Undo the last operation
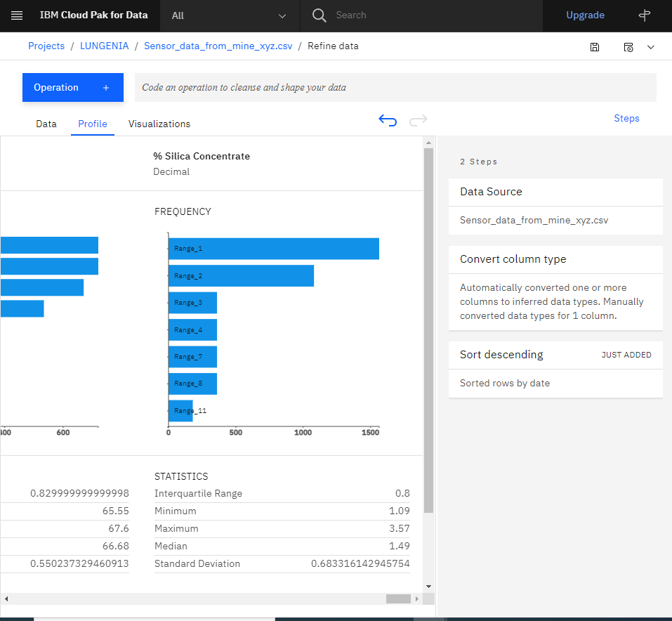 click(388, 120)
